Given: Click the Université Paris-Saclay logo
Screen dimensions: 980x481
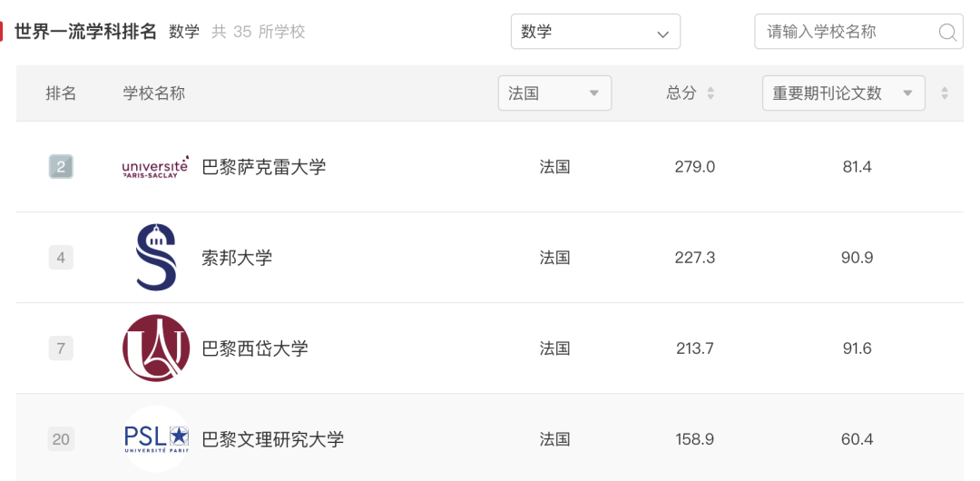Looking at the screenshot, I should (155, 167).
